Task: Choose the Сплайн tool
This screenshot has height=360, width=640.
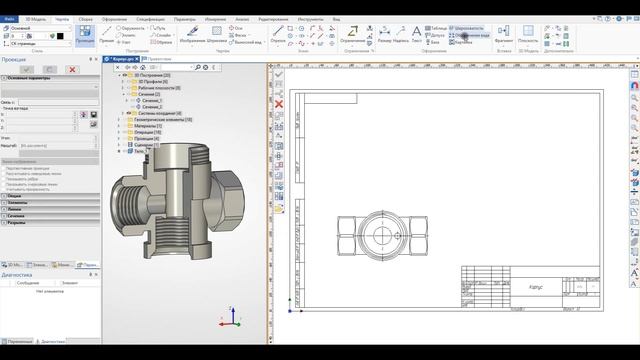Action: (x=161, y=35)
